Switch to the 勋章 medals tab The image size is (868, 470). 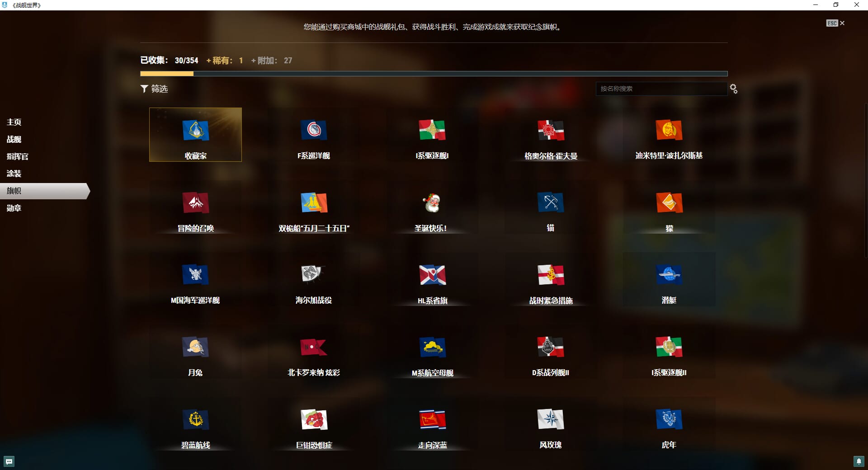tap(14, 208)
